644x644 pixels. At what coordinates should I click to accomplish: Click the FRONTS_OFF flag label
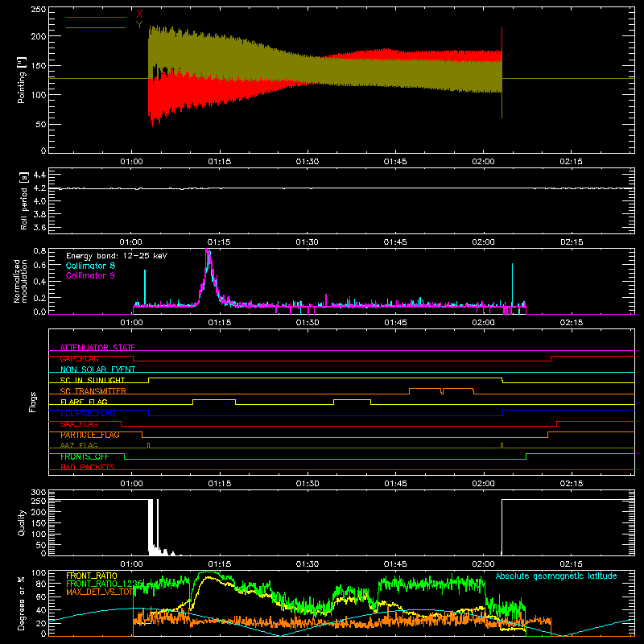coord(85,456)
